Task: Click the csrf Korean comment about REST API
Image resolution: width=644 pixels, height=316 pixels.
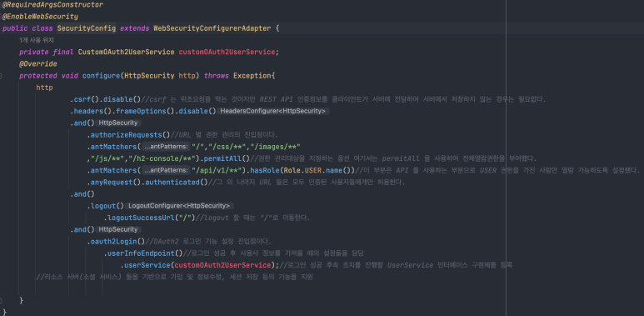Action: 343,100
